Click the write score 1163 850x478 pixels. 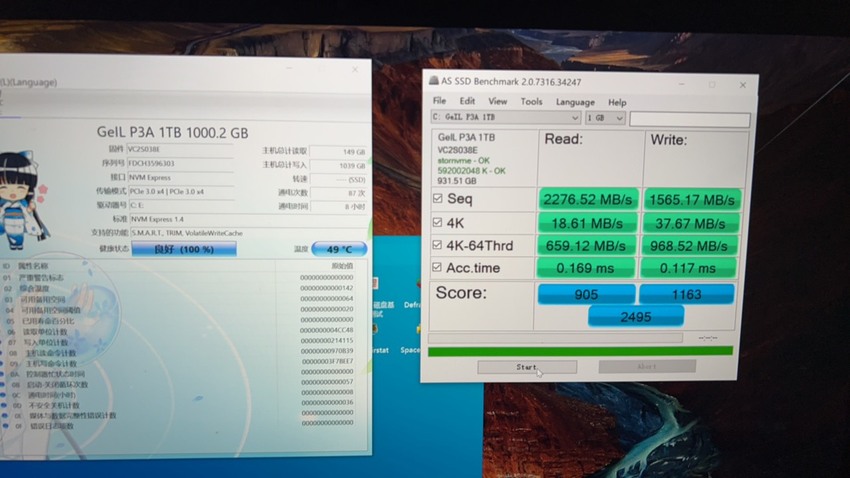coord(687,294)
